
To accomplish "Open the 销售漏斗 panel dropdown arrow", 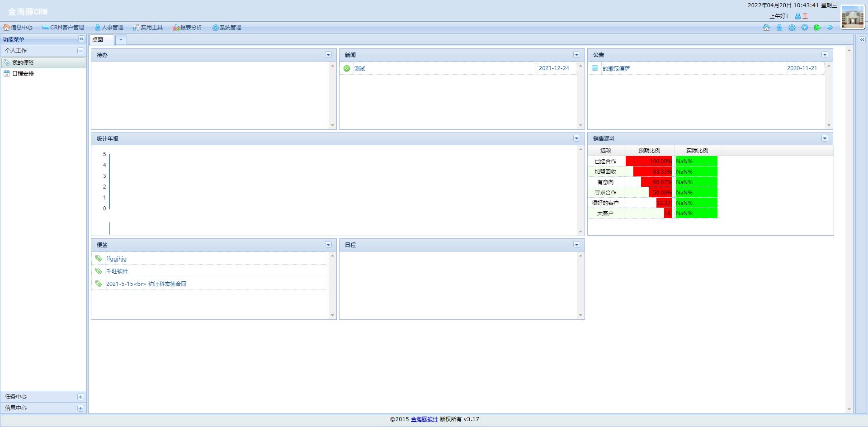I will (x=825, y=138).
